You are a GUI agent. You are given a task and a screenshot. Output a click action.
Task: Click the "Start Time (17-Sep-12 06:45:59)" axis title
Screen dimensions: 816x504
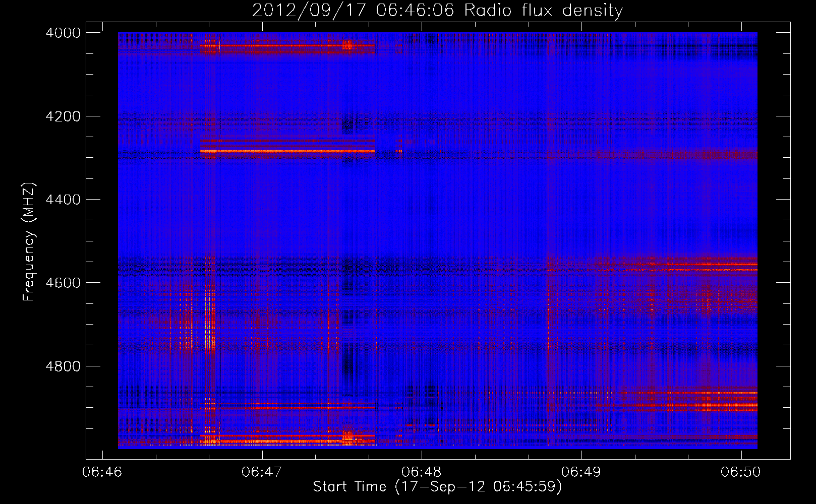[x=437, y=487]
